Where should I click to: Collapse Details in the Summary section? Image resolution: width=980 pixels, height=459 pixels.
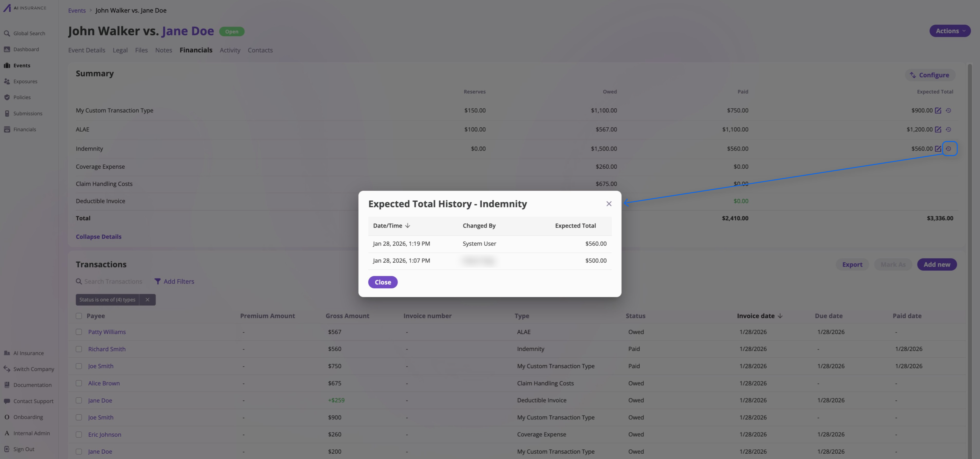[x=99, y=237]
